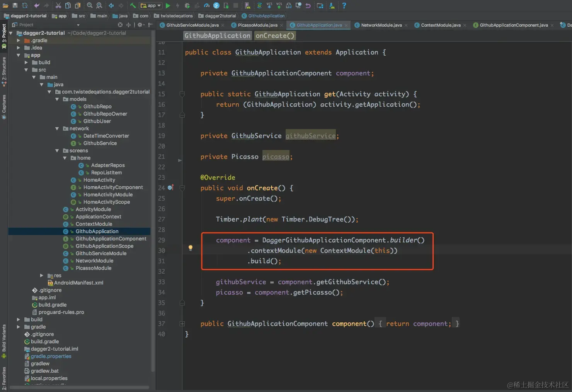Click the light bulb intention icon
572x392 pixels.
[x=190, y=248]
